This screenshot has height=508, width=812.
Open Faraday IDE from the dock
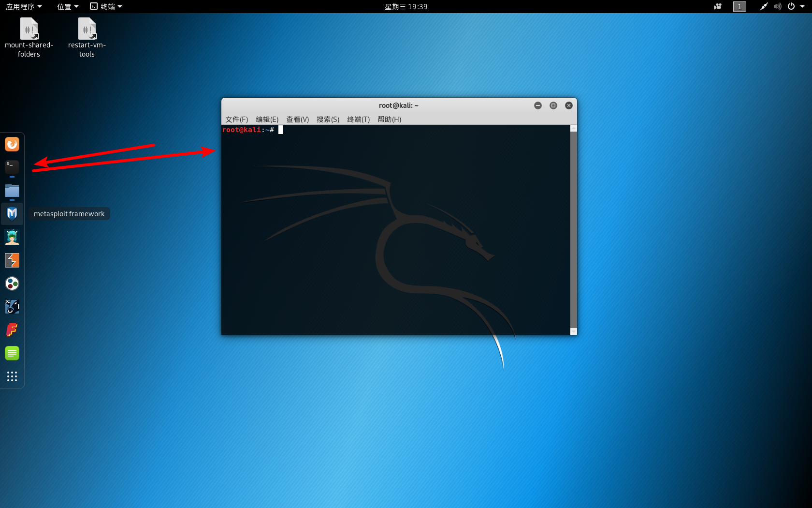click(x=12, y=329)
